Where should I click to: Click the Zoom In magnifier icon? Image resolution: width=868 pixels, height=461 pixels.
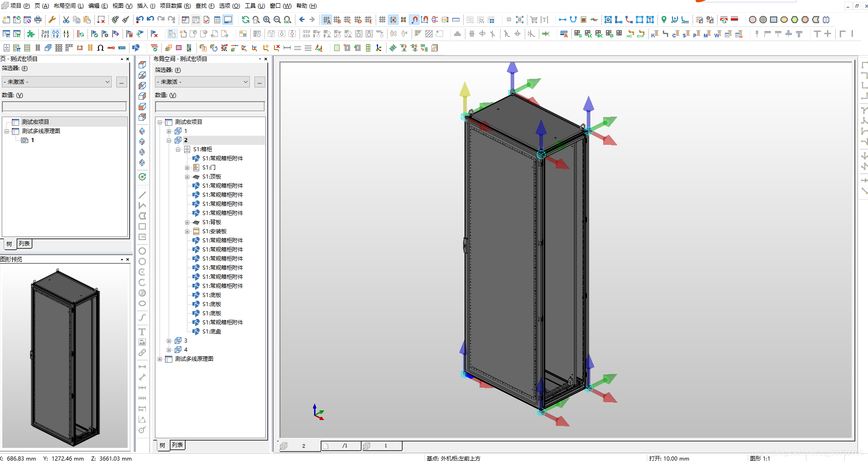click(x=267, y=20)
